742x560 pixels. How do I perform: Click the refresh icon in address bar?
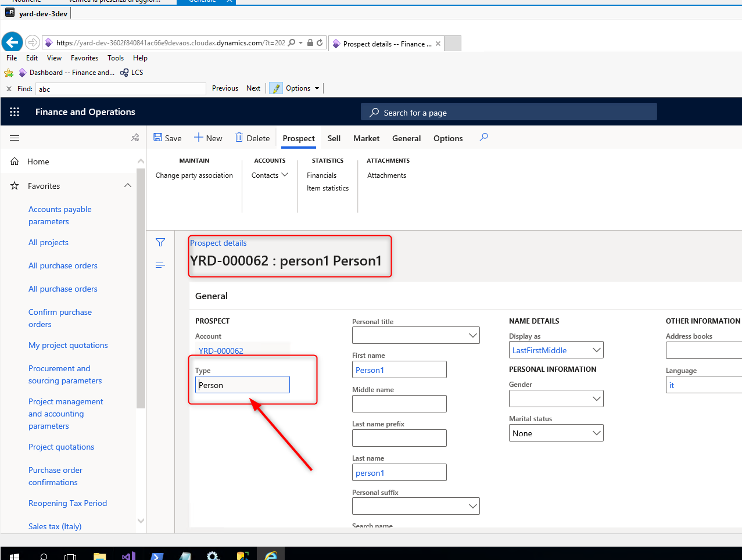(x=320, y=42)
